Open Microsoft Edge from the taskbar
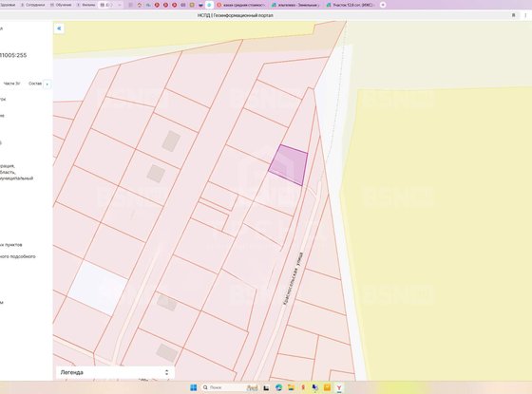Viewport: 532px width, 394px height. click(279, 387)
